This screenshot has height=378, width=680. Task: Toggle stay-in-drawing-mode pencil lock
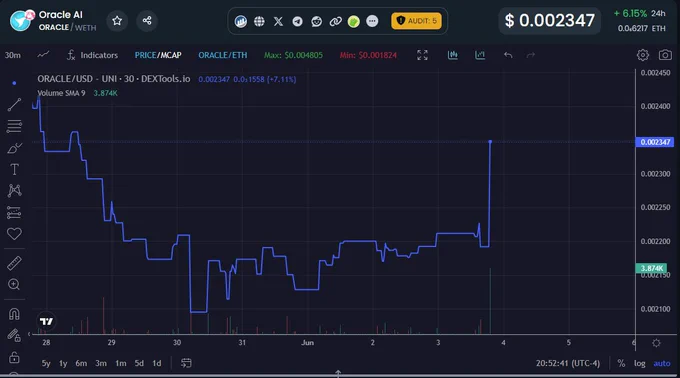tap(14, 335)
